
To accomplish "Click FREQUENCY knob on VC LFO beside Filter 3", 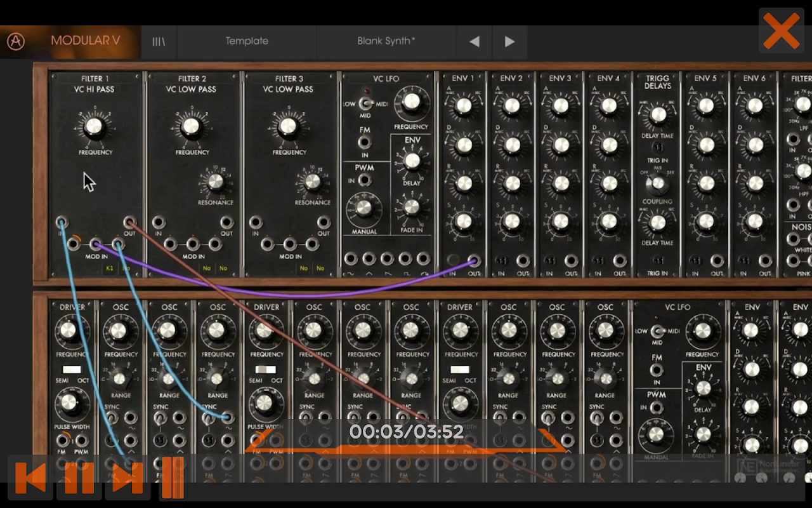I will click(411, 102).
